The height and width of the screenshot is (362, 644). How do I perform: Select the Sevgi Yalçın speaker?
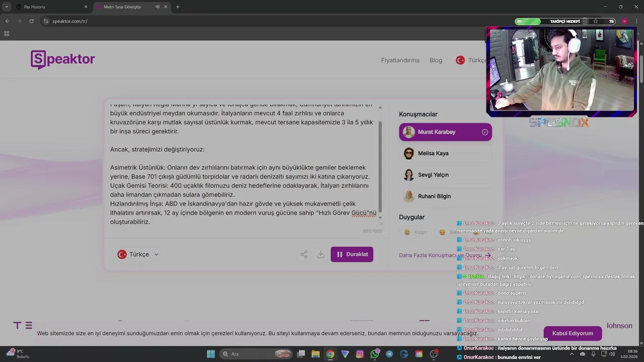tap(445, 175)
